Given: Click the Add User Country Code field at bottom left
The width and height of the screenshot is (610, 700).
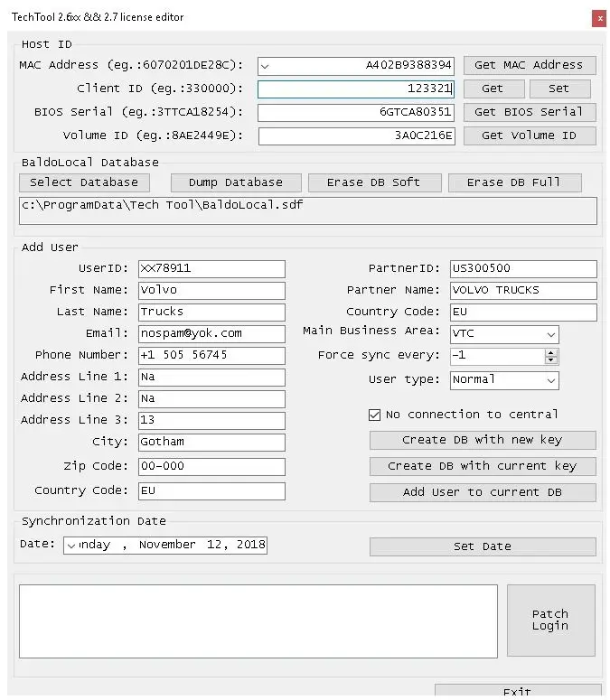Looking at the screenshot, I should 211,491.
